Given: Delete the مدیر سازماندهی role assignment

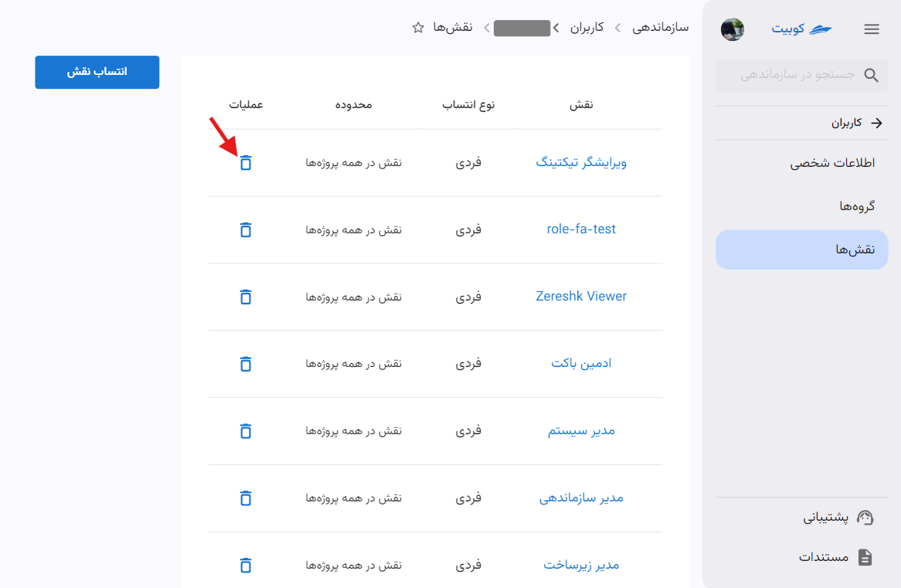Looking at the screenshot, I should tap(246, 498).
